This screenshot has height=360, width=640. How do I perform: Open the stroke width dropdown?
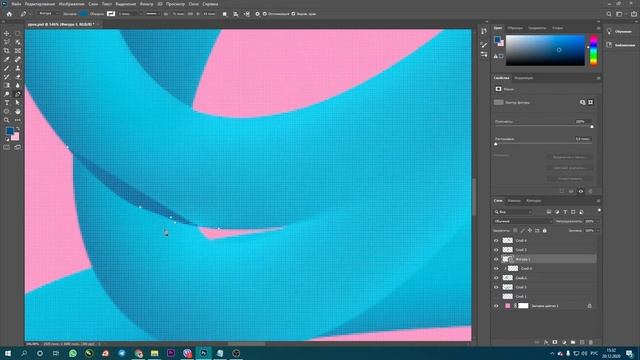click(141, 14)
